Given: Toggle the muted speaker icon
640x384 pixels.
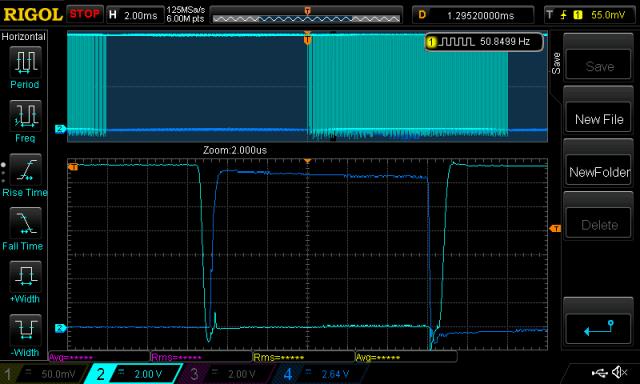Looking at the screenshot, I should coord(620,372).
